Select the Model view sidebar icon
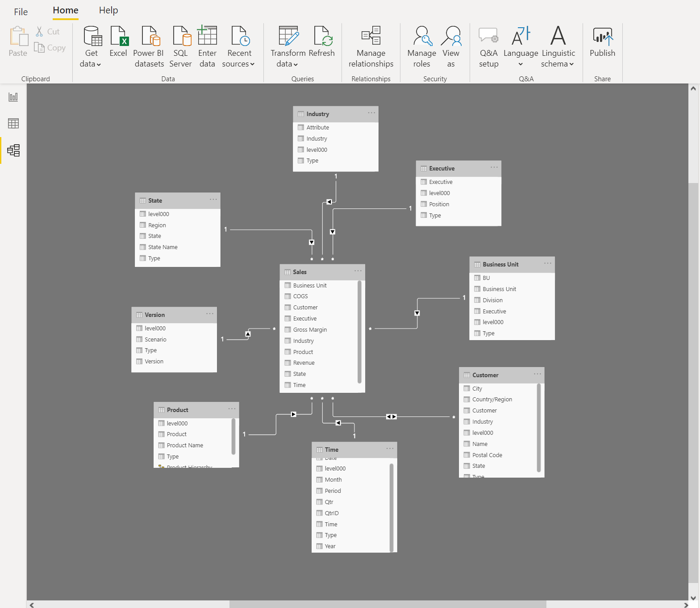Screen dimensions: 700x608 coord(13,150)
